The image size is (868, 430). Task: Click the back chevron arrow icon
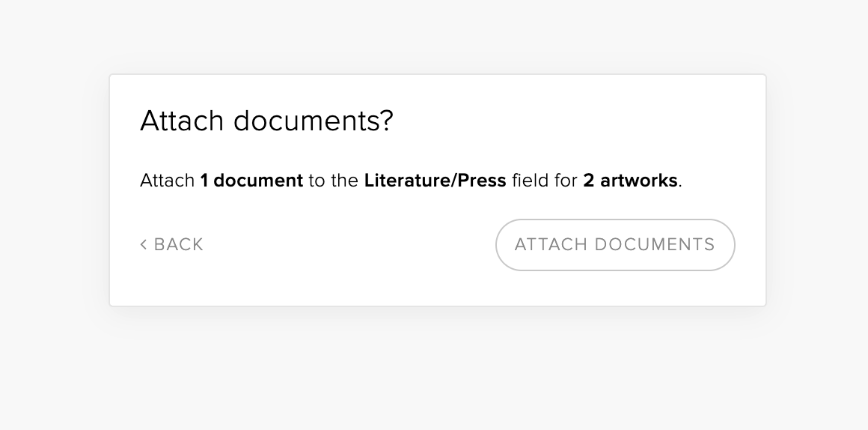[x=144, y=244]
